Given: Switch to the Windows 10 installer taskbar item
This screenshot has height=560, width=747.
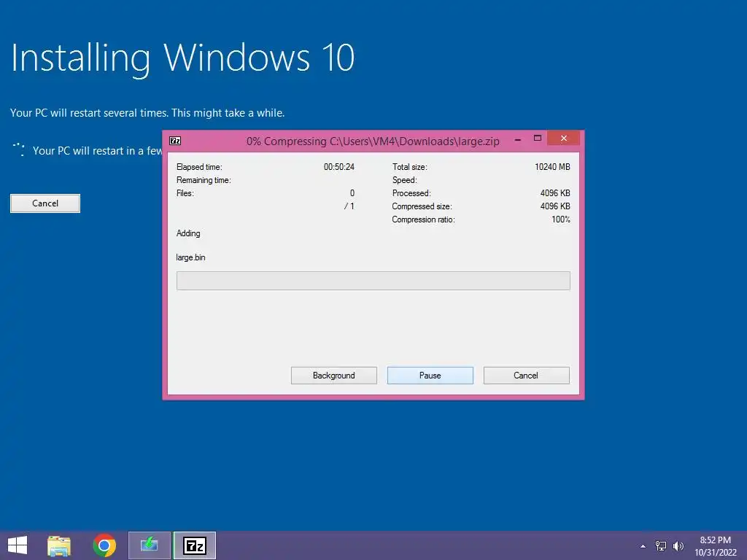Looking at the screenshot, I should 149,545.
